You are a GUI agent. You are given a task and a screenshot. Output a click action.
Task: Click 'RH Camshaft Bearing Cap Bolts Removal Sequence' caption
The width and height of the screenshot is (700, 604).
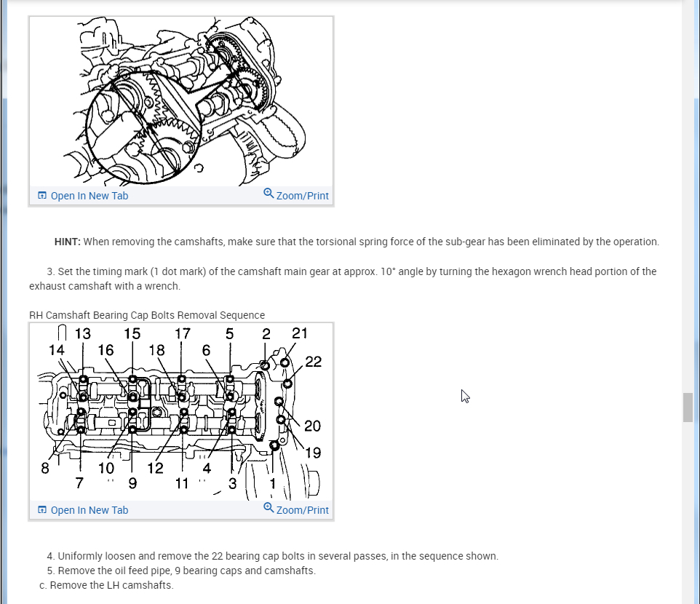point(147,315)
